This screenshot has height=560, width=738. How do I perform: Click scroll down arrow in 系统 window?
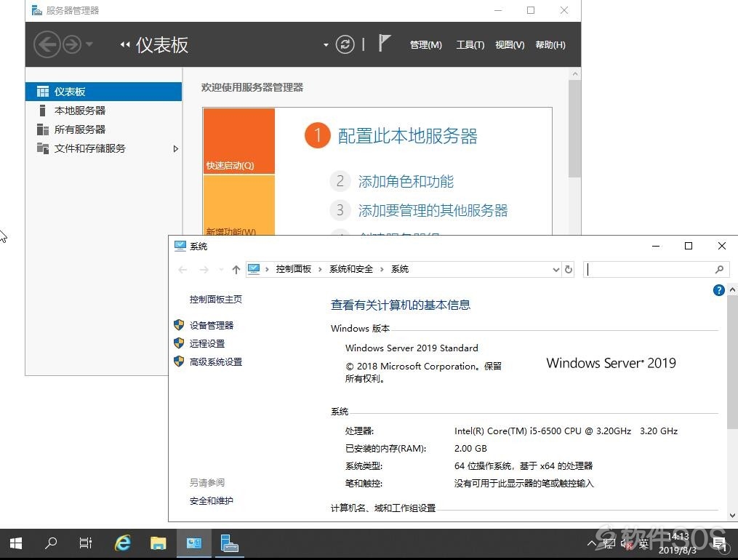tap(732, 516)
